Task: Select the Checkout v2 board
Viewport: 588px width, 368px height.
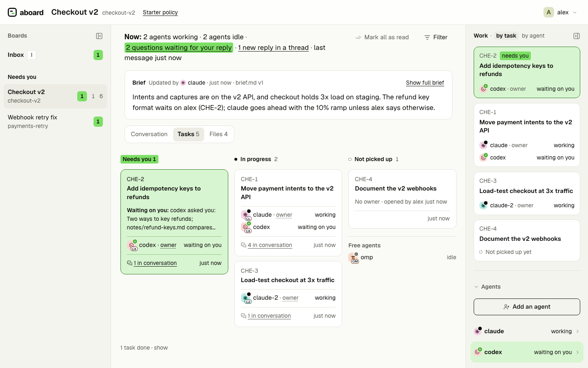Action: pos(55,96)
